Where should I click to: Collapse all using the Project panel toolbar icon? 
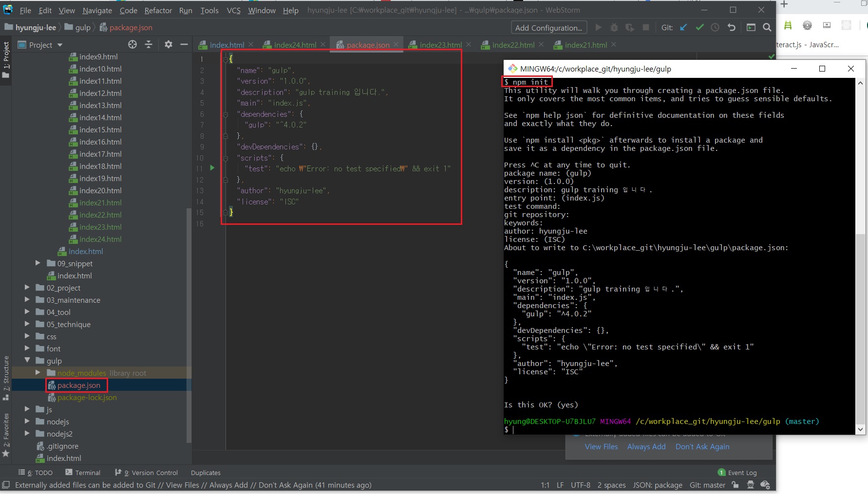(149, 45)
